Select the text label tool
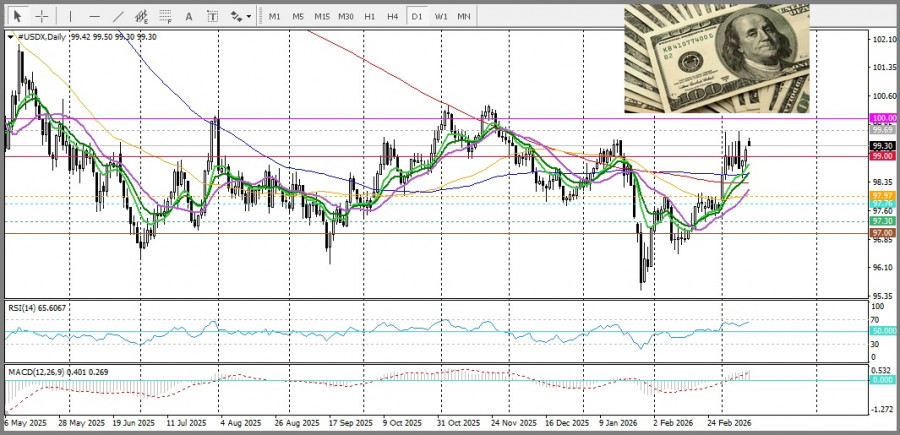The width and height of the screenshot is (900, 435). pos(212,16)
